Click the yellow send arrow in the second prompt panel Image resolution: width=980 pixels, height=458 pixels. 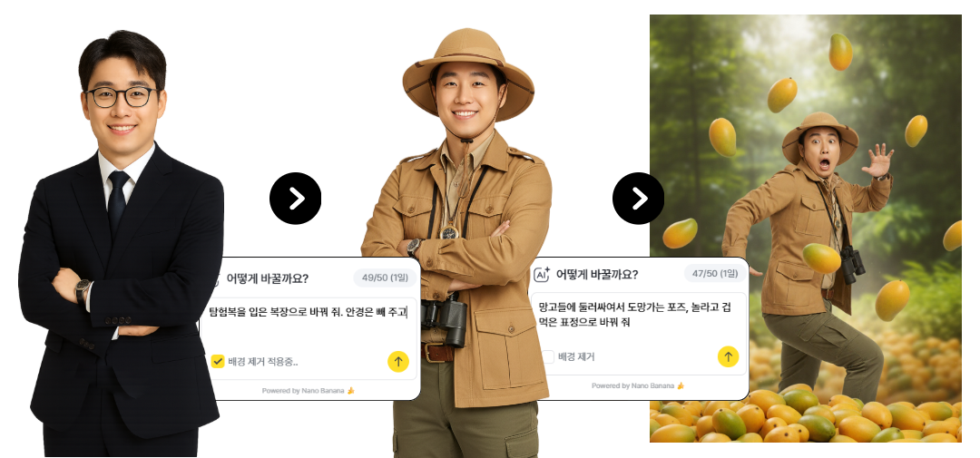pos(728,356)
